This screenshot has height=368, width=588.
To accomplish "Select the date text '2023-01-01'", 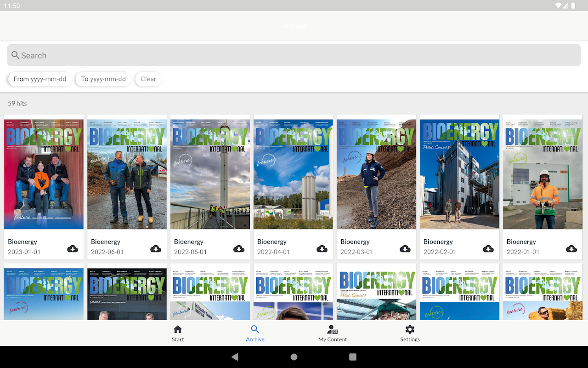I will click(24, 252).
